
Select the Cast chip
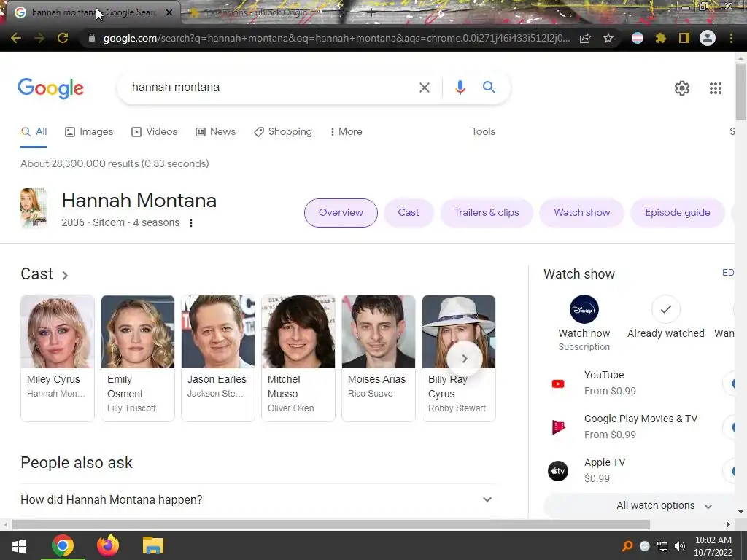409,212
